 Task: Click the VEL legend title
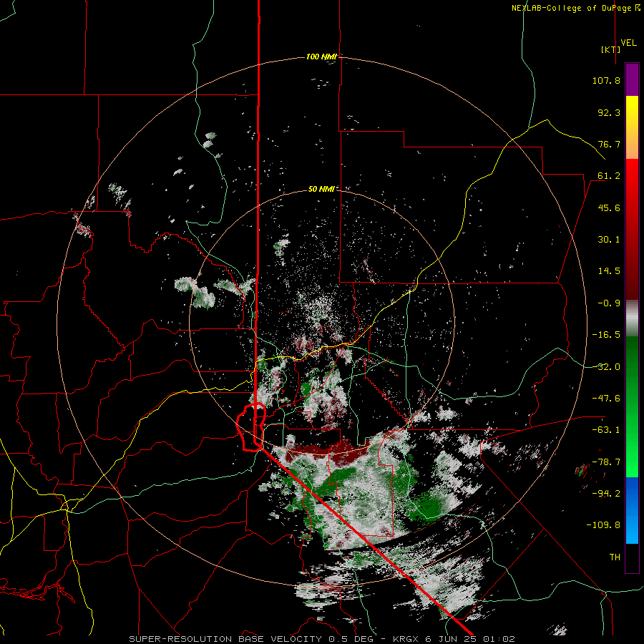[x=628, y=43]
